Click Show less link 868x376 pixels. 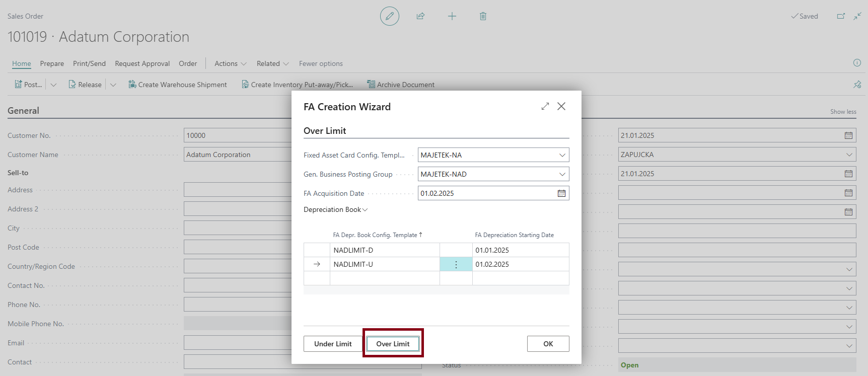843,112
